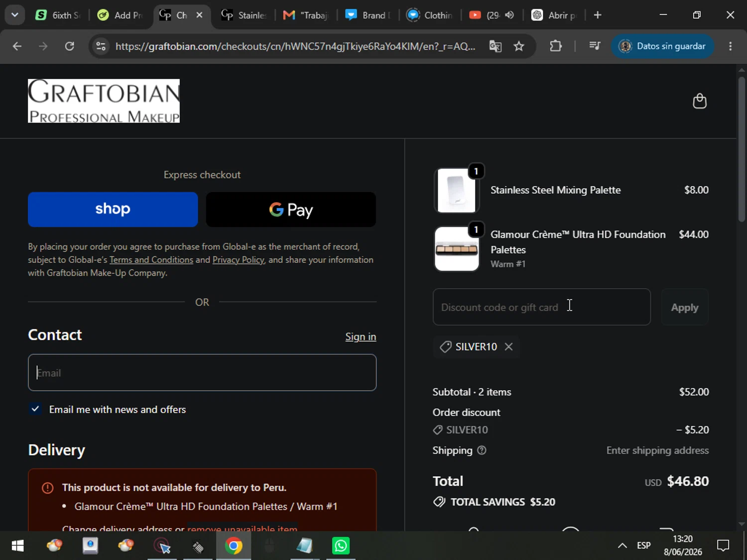Click the Glamour Crème Foundation Palette thumbnail

point(456,249)
